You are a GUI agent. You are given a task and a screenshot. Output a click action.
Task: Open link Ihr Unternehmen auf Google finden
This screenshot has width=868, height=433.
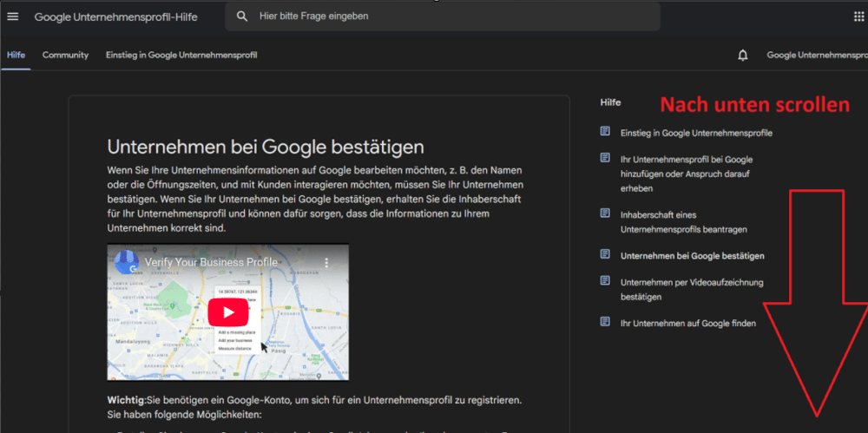(688, 324)
